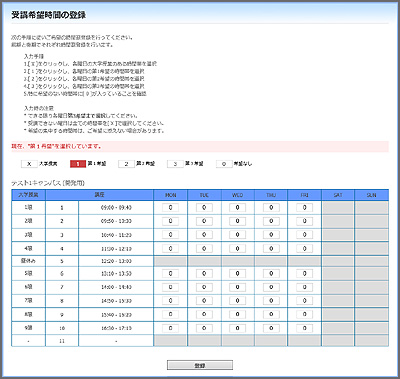The width and height of the screenshot is (400, 379).
Task: Select the FRI field in the 6限 row
Action: point(304,287)
